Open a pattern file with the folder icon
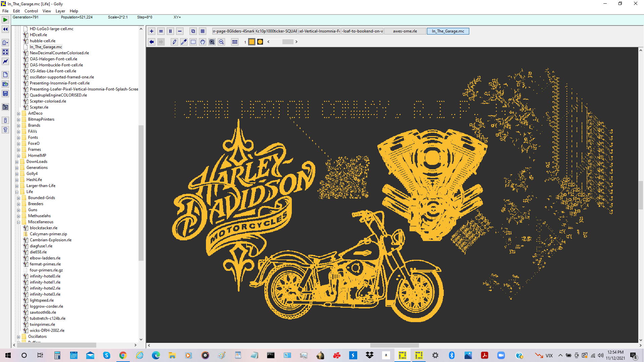This screenshot has height=362, width=644. (5, 84)
